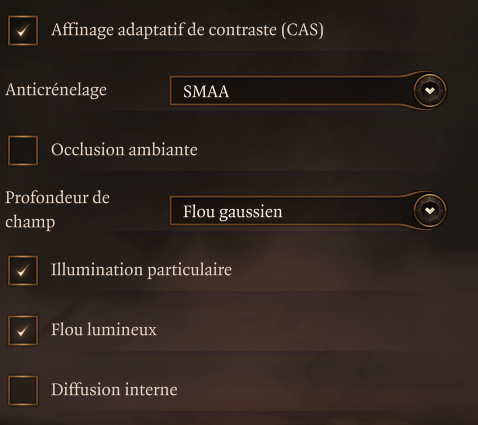This screenshot has height=425, width=478.
Task: Disable Affinage adaptatif de contraste (CAS) checkbox
Action: (23, 30)
